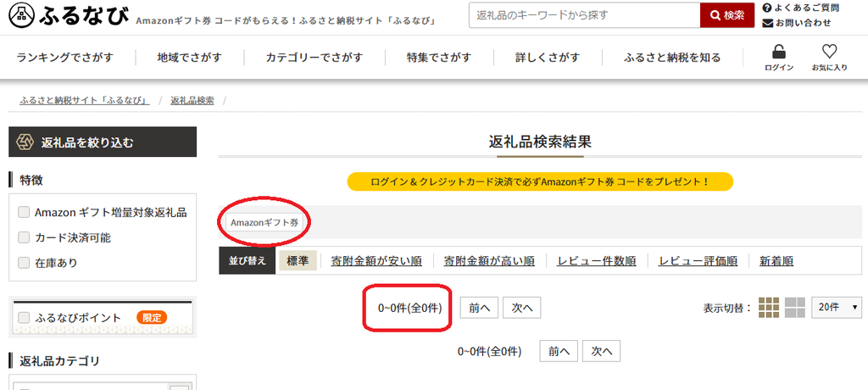Screen dimensions: 868x390
Task: Open the 20件 display count dropdown
Action: [837, 308]
